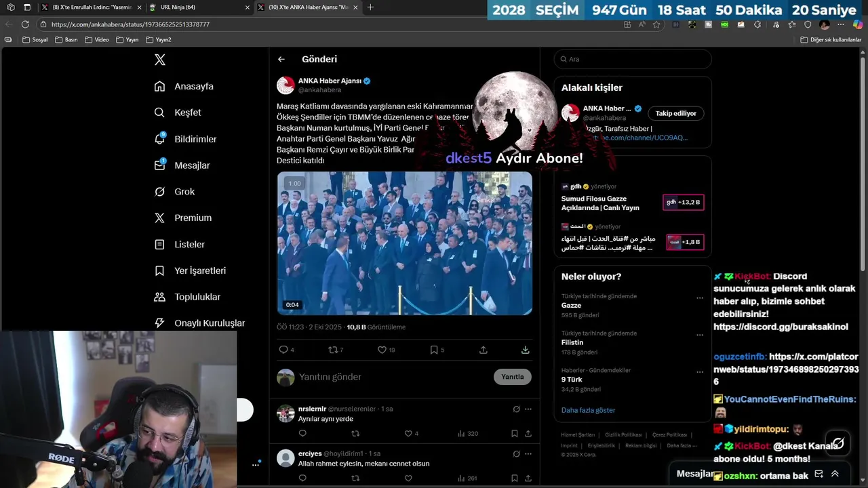Open the Basın bookmarks folder
The width and height of the screenshot is (868, 488).
[66, 39]
